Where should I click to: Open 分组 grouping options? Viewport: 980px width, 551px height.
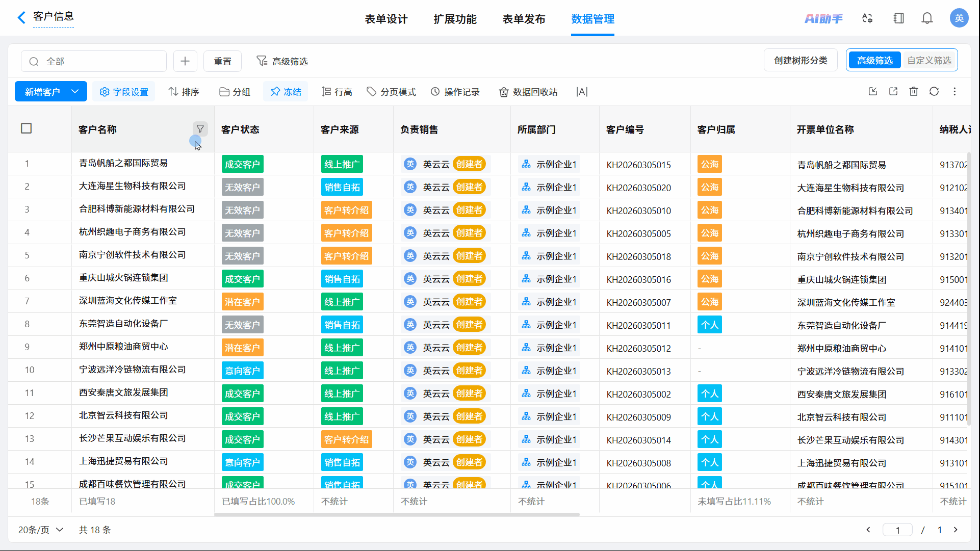(x=235, y=92)
